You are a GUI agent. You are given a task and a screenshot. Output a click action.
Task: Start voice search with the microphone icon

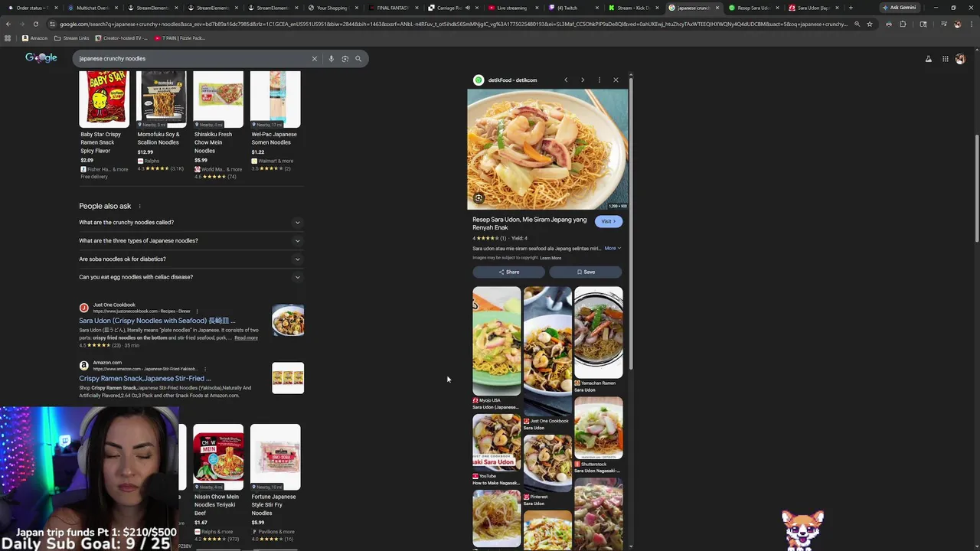[331, 58]
